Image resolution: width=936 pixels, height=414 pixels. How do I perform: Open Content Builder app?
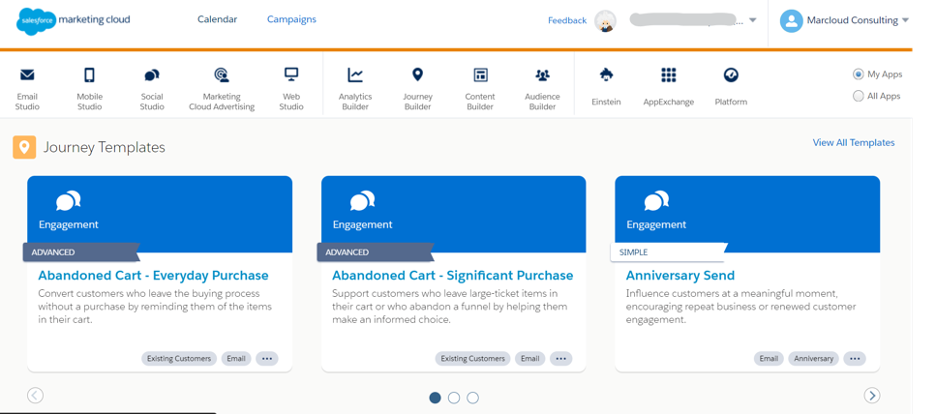480,89
